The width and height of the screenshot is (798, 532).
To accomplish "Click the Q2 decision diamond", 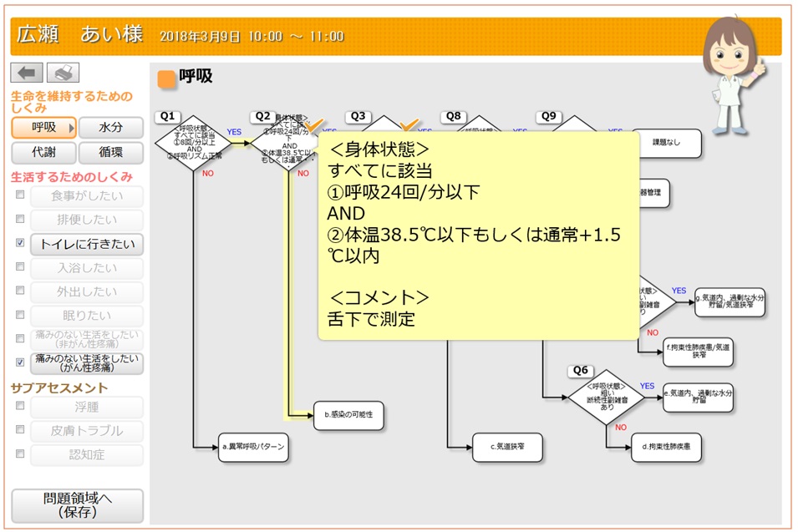I will pyautogui.click(x=287, y=143).
